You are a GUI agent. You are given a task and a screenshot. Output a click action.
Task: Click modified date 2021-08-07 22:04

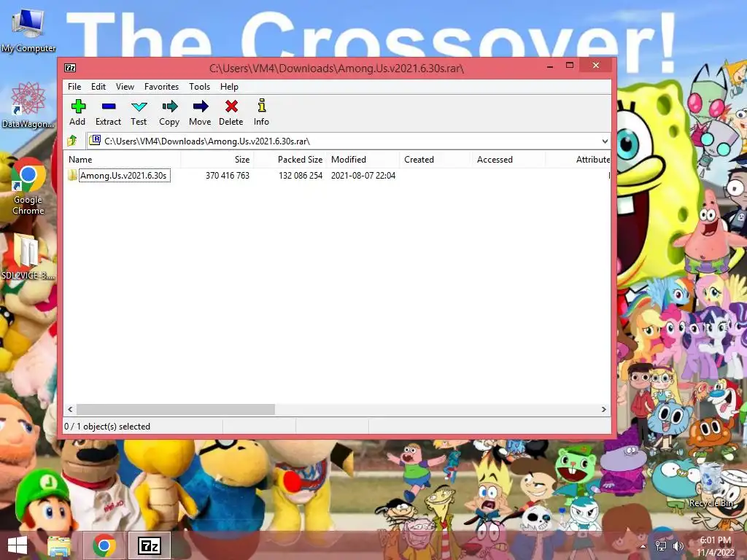(363, 175)
